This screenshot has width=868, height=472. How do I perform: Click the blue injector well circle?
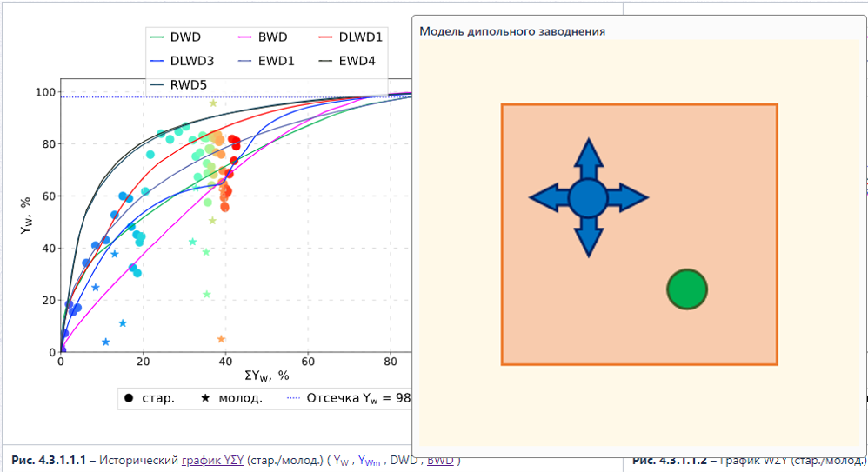tap(588, 198)
